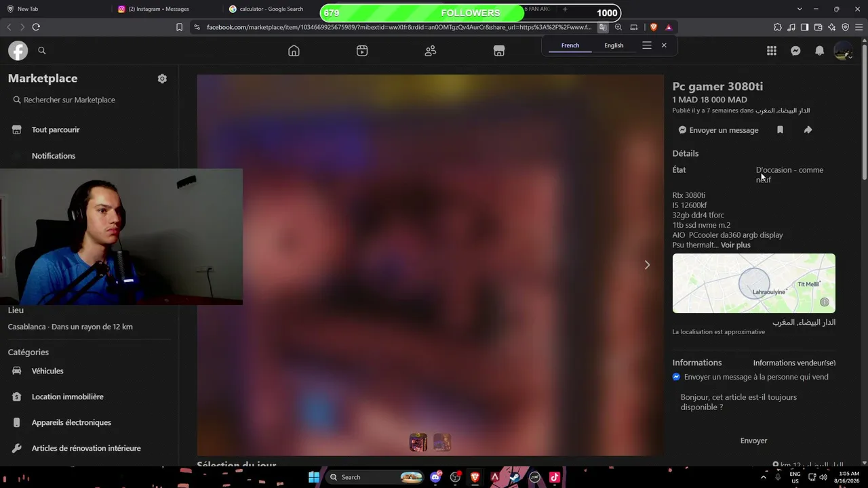Open the Friends icon in top nav

pos(431,51)
